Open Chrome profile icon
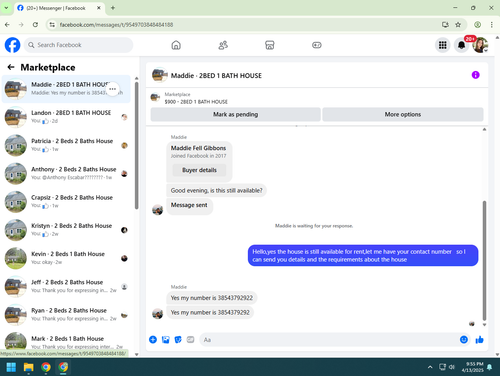 click(477, 25)
